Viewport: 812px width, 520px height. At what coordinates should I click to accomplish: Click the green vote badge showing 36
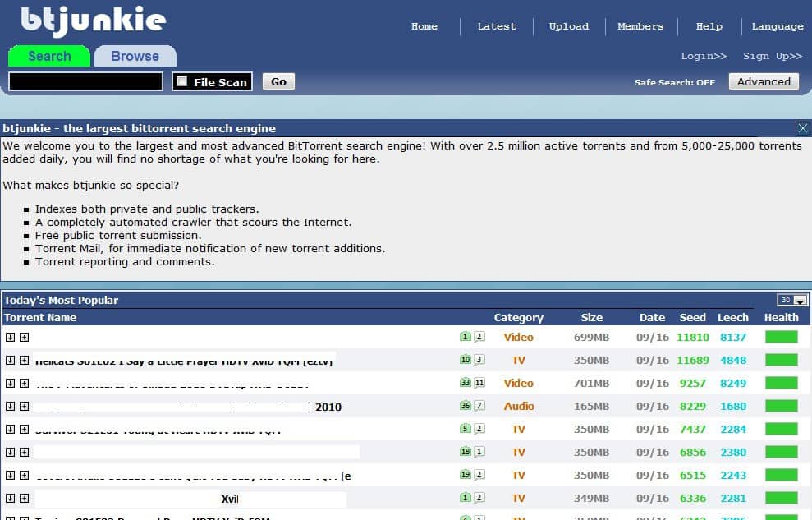coord(466,406)
